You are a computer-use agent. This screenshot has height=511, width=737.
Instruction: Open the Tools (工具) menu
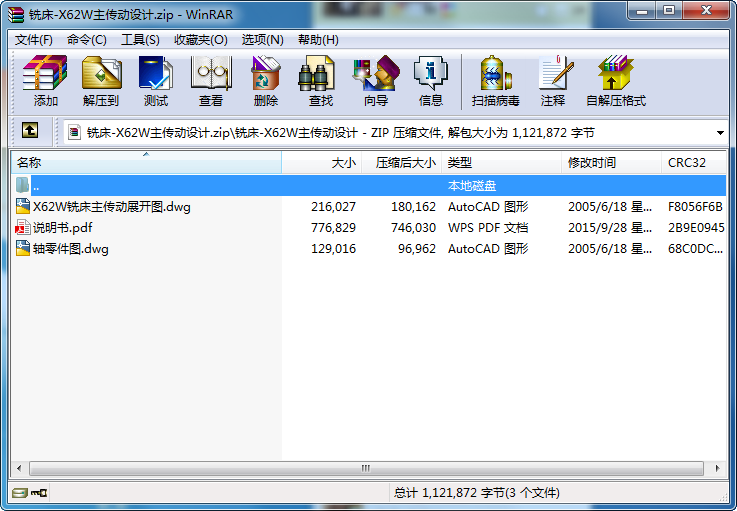140,40
